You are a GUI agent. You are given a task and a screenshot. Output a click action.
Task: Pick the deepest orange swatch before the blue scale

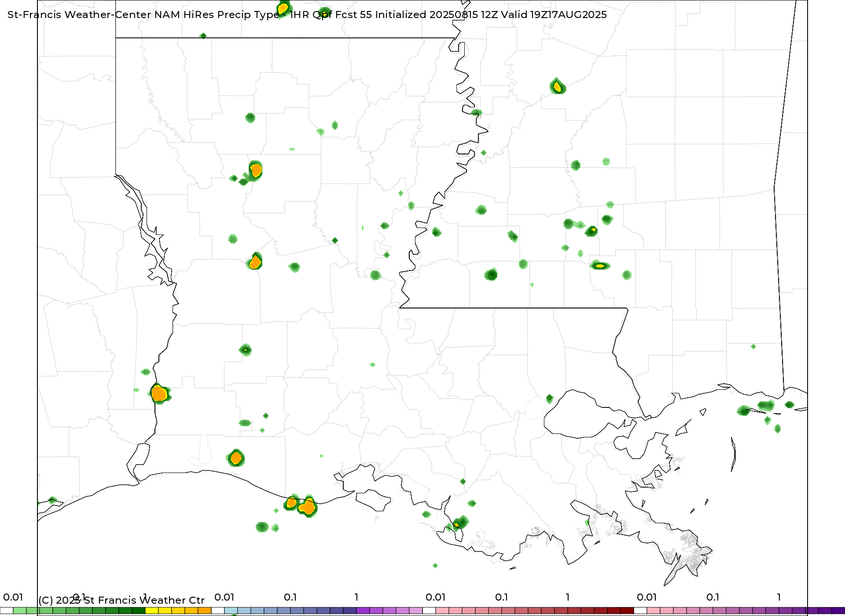(205, 611)
